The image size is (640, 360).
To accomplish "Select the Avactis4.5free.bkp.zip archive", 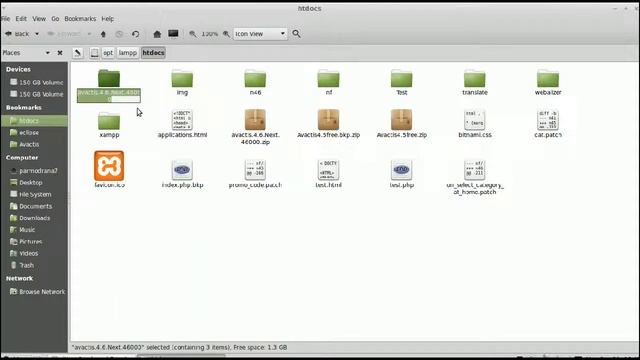I will point(329,124).
